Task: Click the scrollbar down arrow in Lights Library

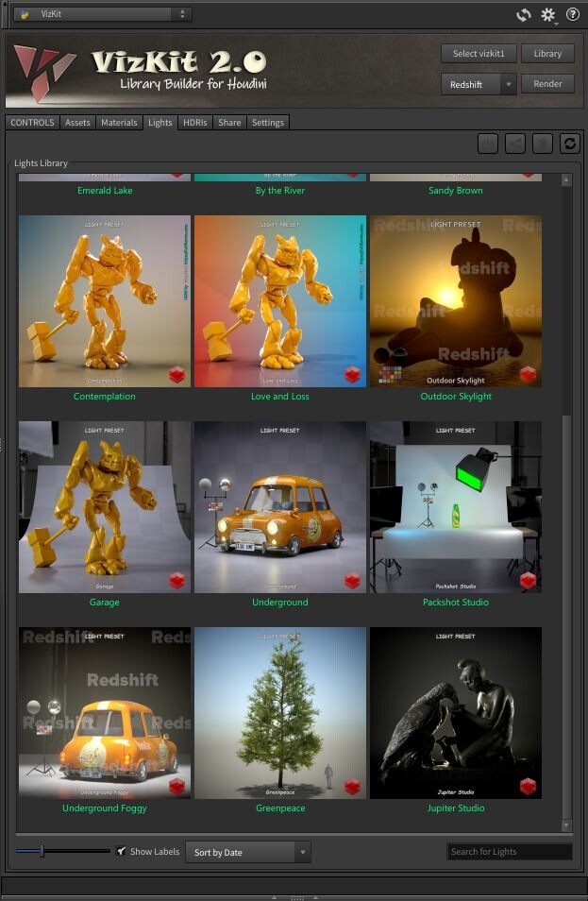Action: coord(566,825)
